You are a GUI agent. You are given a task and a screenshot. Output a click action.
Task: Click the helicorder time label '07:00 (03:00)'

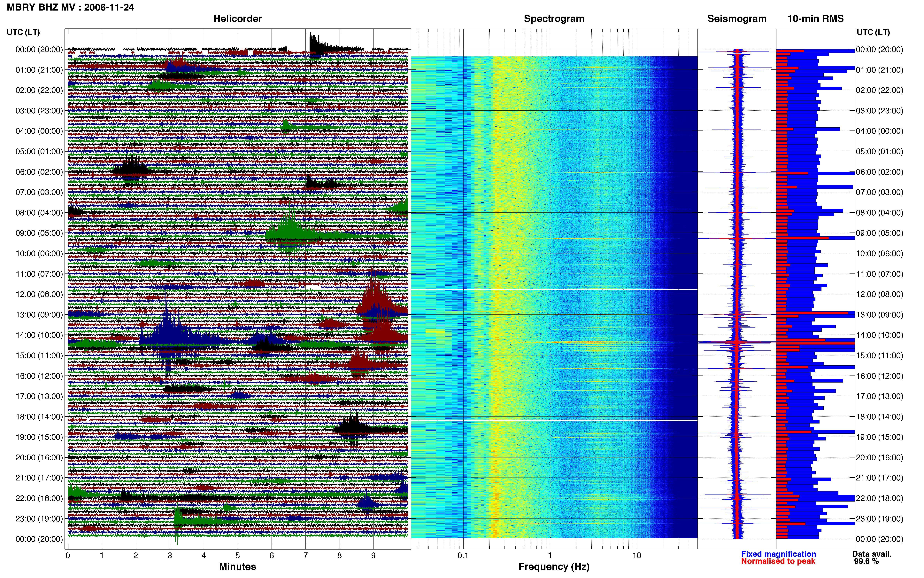point(39,192)
